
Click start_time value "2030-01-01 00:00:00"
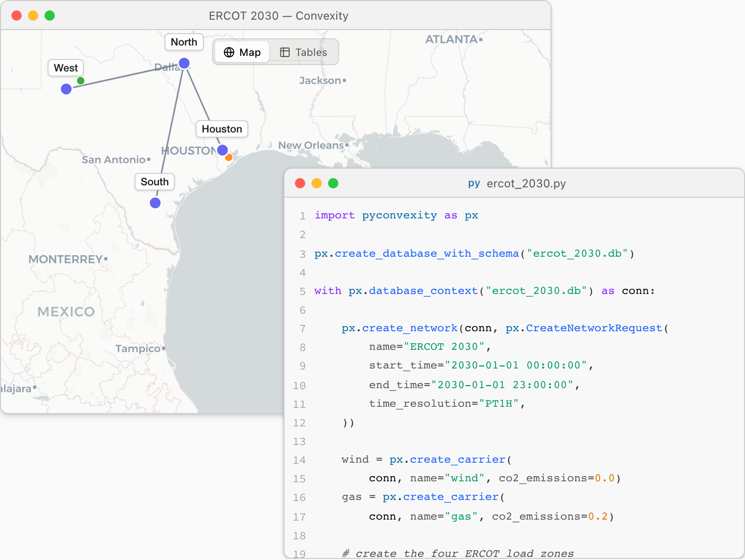pos(516,365)
